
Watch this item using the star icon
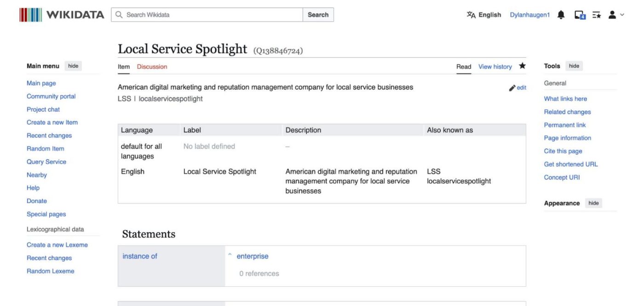[522, 65]
